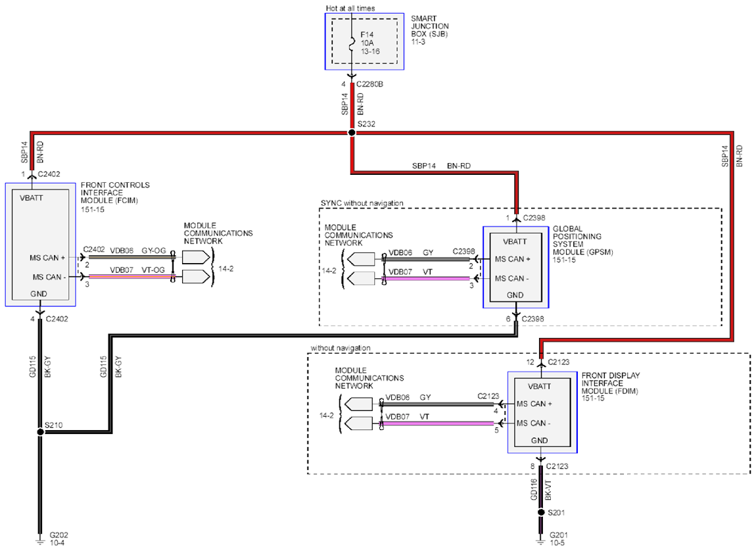Image resolution: width=756 pixels, height=551 pixels.
Task: Click the off-page arrow on the VDB07 VT-OG wire
Action: click(196, 277)
